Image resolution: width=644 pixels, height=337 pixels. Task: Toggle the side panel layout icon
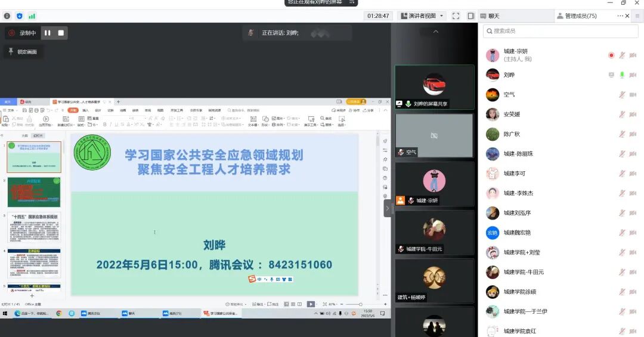click(x=471, y=16)
